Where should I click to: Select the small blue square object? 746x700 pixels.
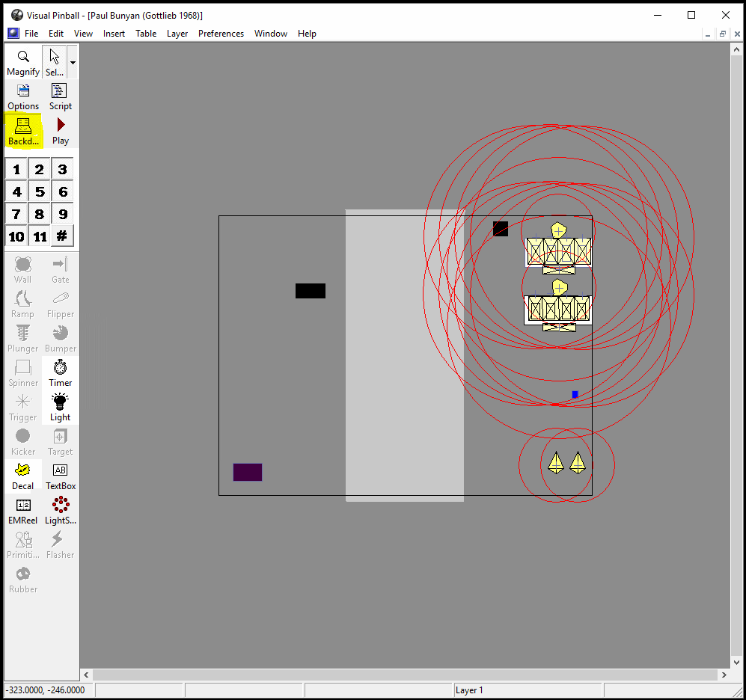click(x=575, y=394)
